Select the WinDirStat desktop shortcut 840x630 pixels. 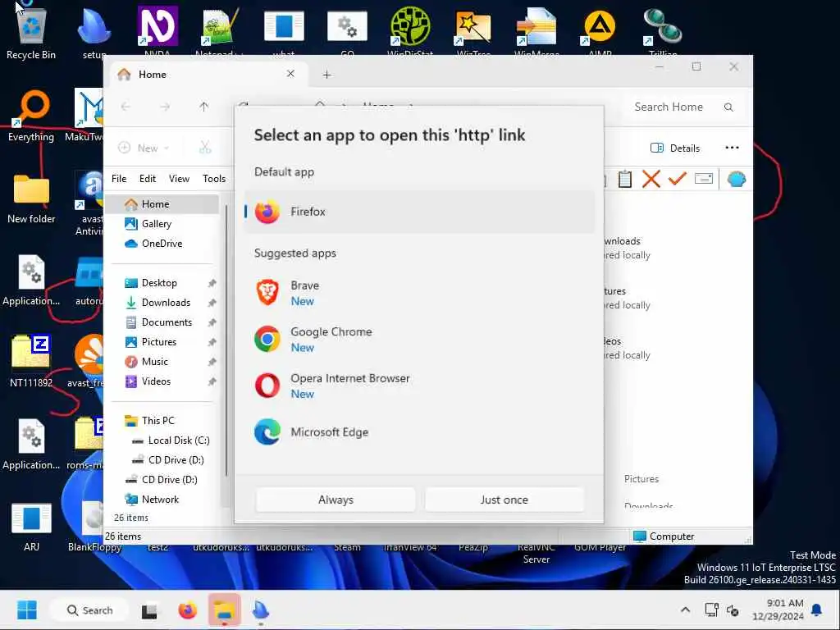(x=410, y=32)
